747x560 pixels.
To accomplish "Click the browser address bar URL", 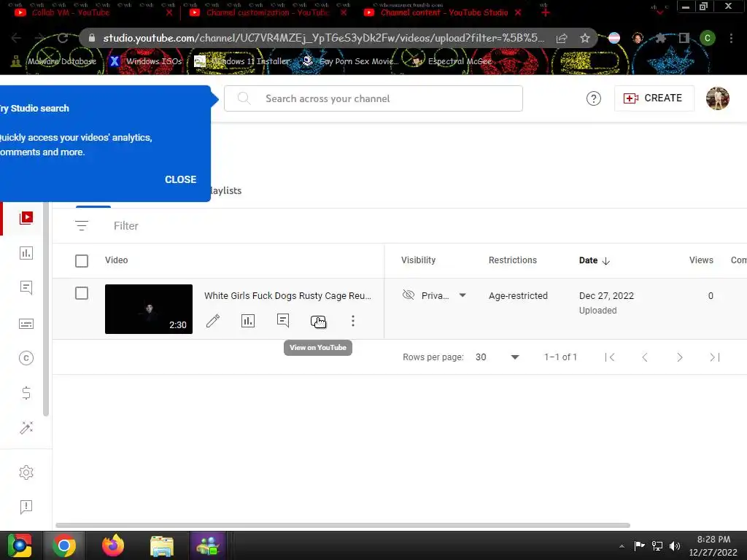I will pos(323,38).
